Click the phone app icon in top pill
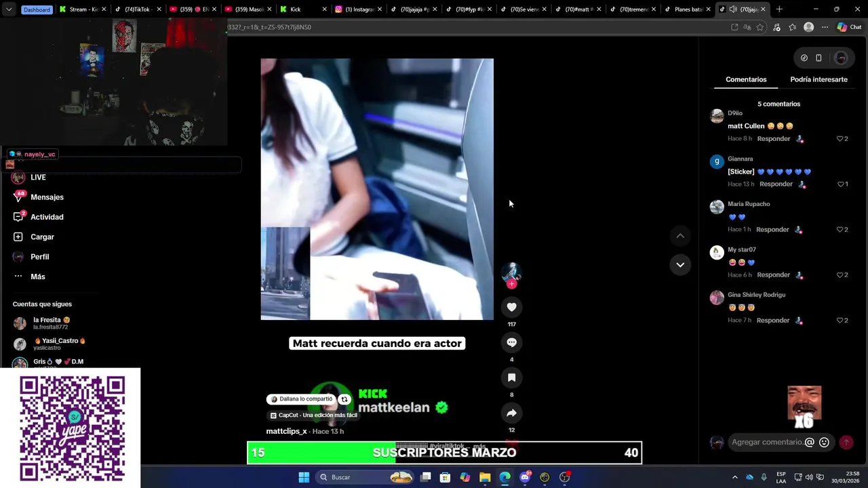This screenshot has height=488, width=868. point(818,58)
